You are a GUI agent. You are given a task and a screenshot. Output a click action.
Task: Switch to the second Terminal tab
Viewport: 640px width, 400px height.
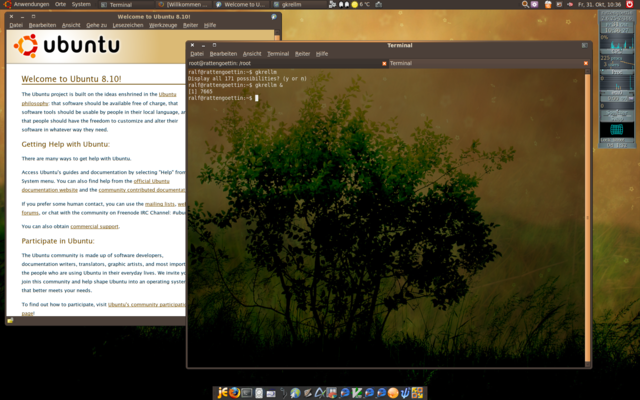pyautogui.click(x=489, y=63)
